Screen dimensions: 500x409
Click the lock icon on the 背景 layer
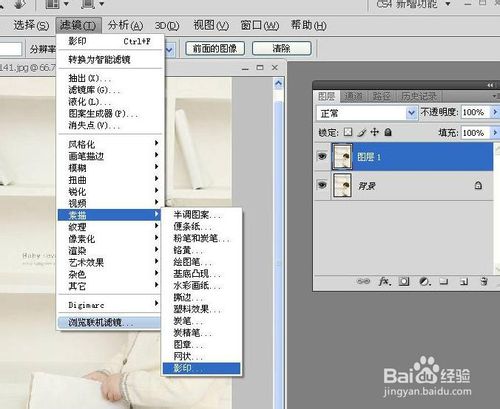pyautogui.click(x=478, y=185)
